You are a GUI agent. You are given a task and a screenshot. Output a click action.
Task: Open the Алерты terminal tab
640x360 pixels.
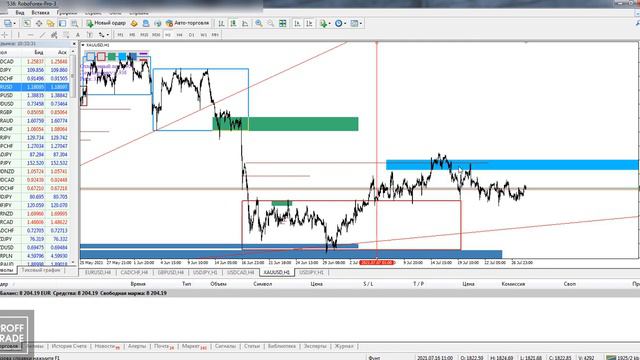[x=137, y=346]
